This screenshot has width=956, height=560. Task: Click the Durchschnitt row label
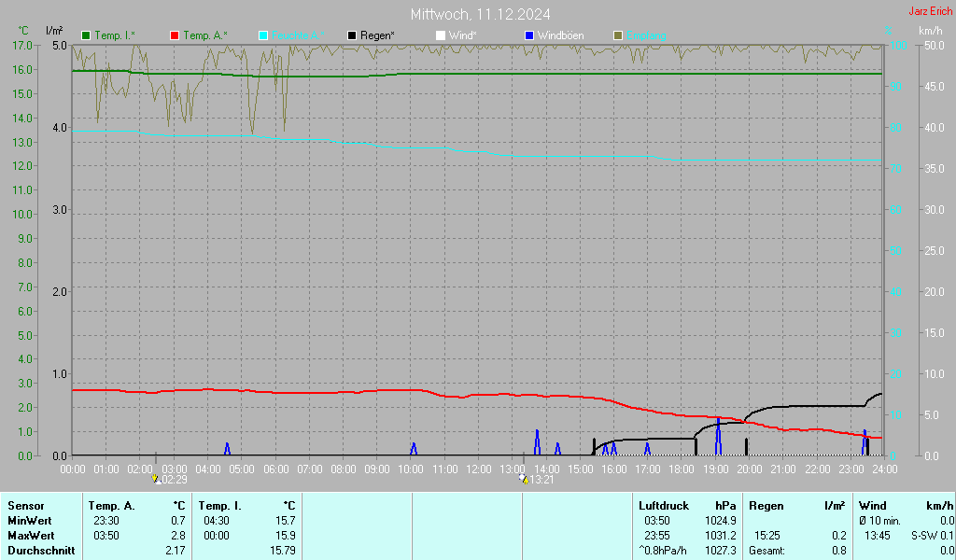point(38,551)
